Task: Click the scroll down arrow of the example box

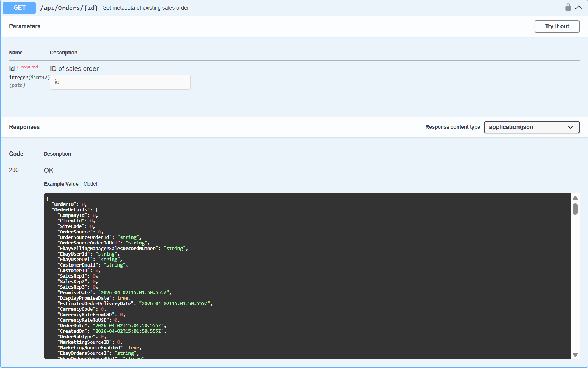Action: [575, 355]
